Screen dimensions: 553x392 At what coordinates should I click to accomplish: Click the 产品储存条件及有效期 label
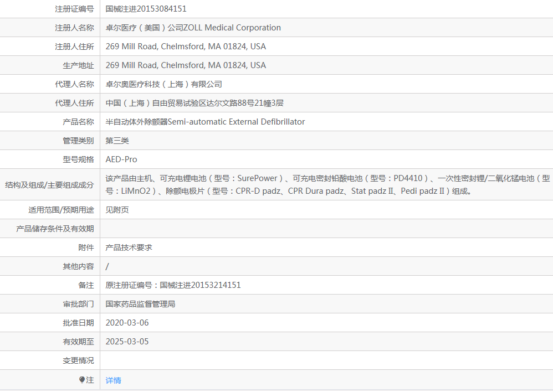coord(55,229)
